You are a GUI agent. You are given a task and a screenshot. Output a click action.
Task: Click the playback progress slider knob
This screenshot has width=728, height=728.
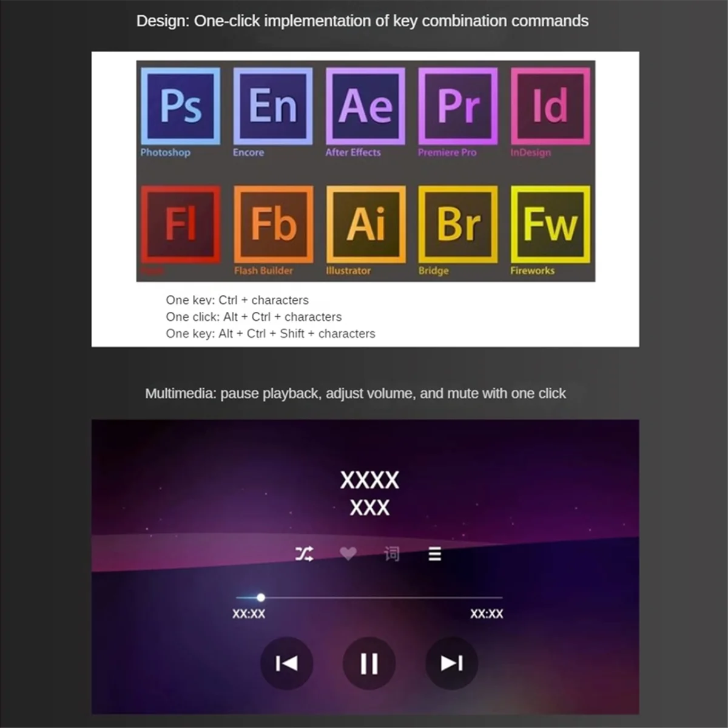pyautogui.click(x=261, y=598)
